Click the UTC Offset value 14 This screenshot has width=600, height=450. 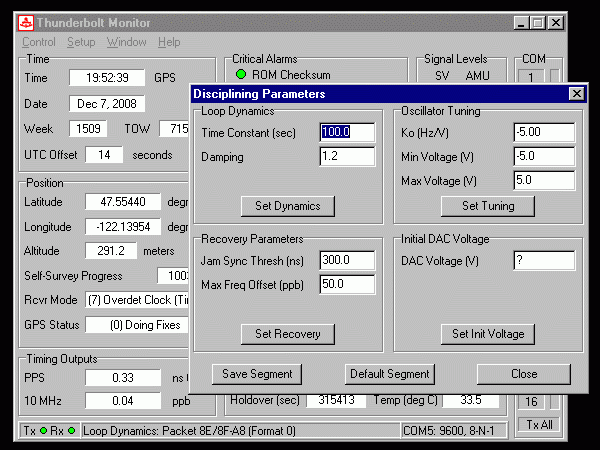[104, 155]
